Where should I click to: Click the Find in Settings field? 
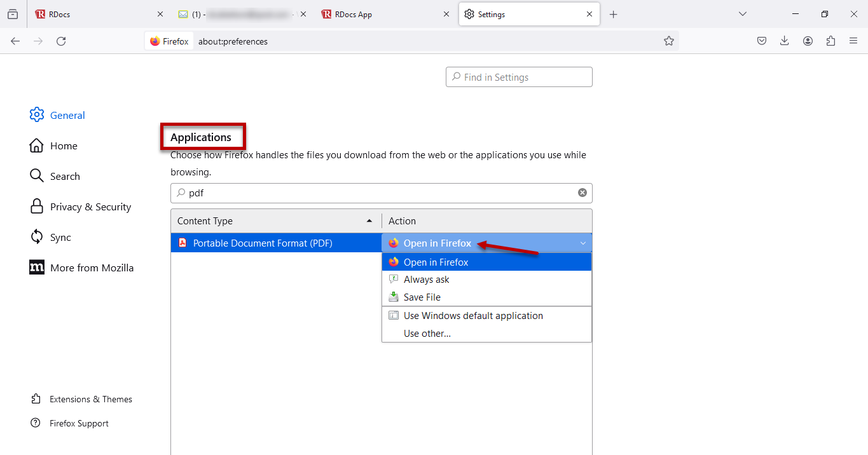518,76
